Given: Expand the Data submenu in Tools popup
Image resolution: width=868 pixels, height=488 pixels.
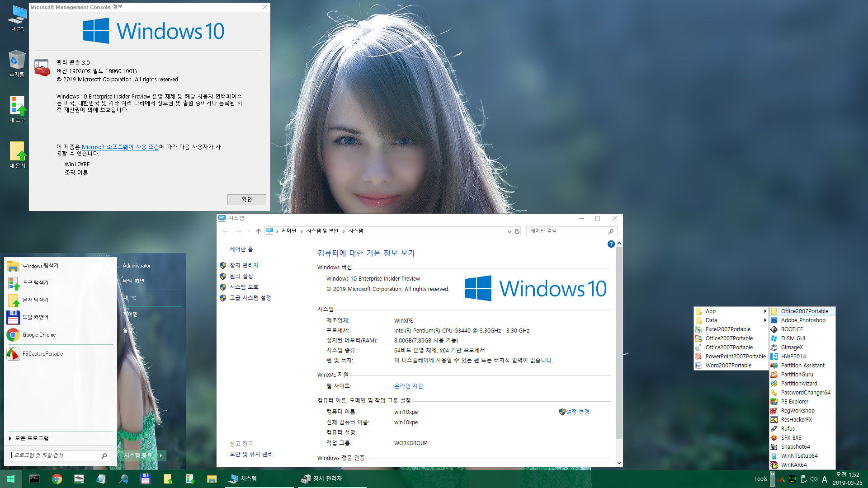Looking at the screenshot, I should click(731, 320).
